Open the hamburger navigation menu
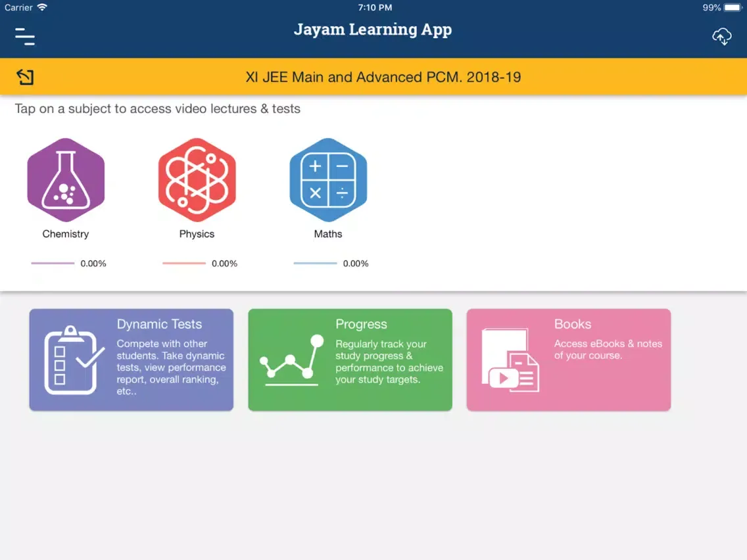The image size is (747, 560). click(x=24, y=37)
